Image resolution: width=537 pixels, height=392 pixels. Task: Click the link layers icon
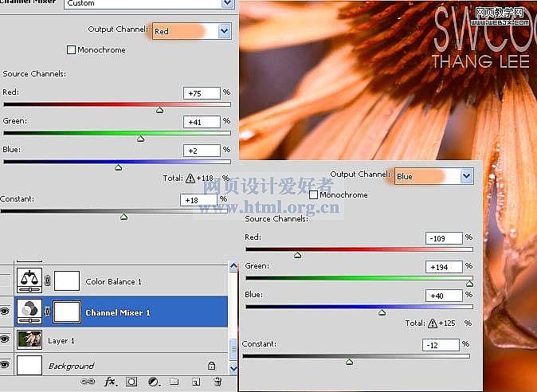coord(88,382)
